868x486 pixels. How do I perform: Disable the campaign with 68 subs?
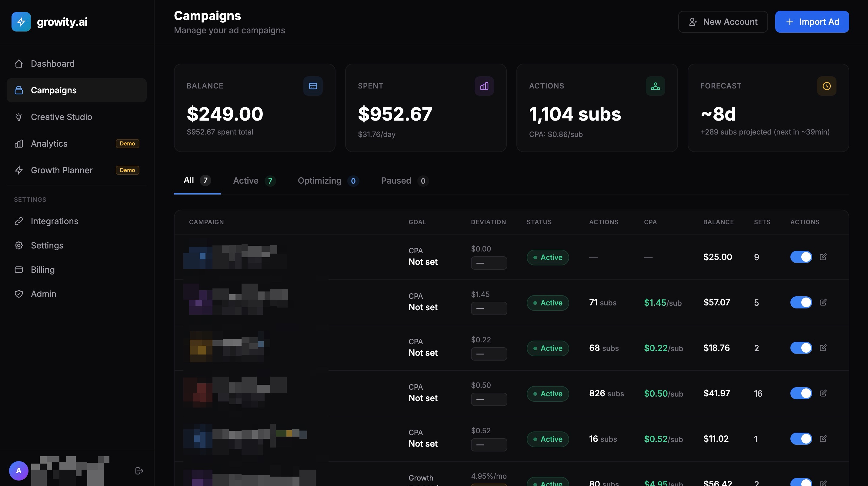801,348
